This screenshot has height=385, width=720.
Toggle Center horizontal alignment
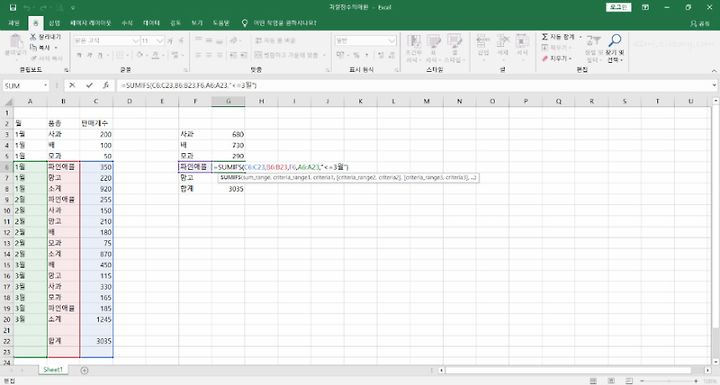[209, 55]
